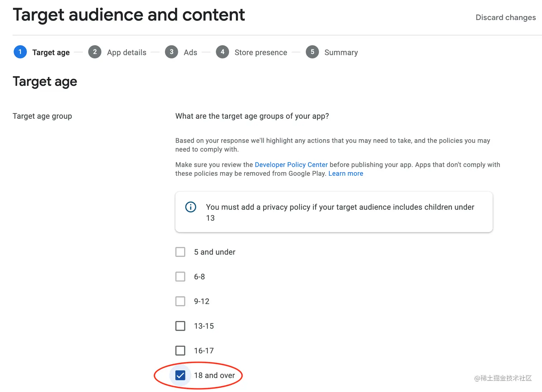Click the 'Target audience and content' heading

tap(129, 15)
